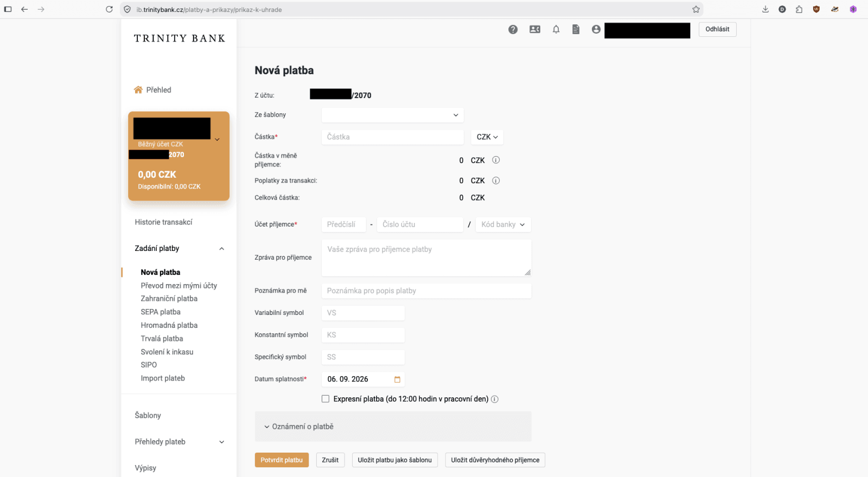Open the contact card icon in header
Viewport: 868px width, 477px height.
[535, 29]
